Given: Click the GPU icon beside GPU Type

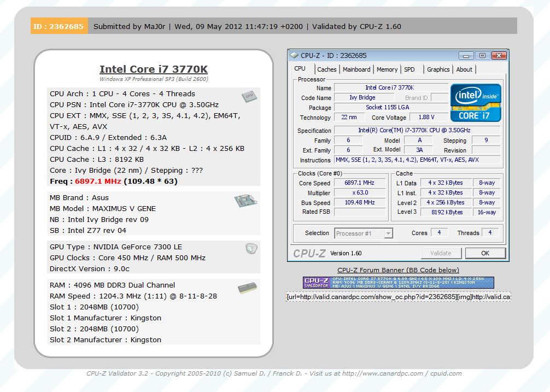Looking at the screenshot, I should tap(251, 249).
